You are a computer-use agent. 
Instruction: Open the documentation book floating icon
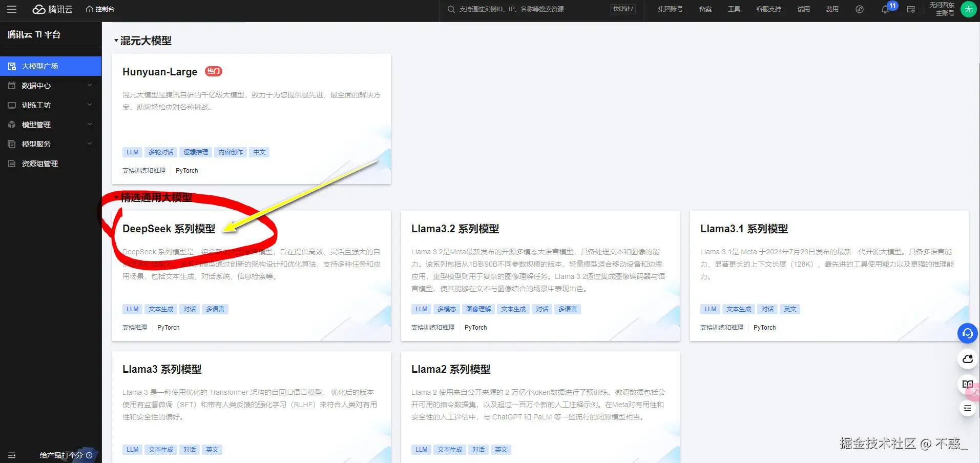coord(967,385)
